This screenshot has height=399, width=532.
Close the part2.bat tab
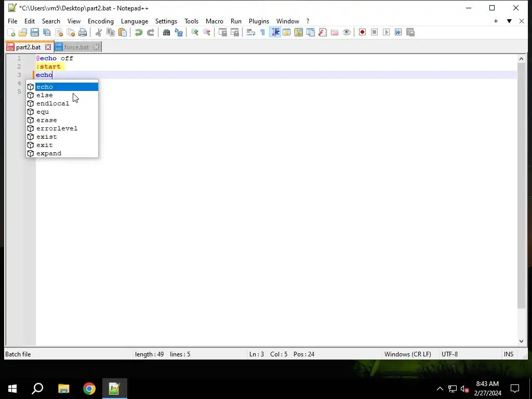(48, 47)
